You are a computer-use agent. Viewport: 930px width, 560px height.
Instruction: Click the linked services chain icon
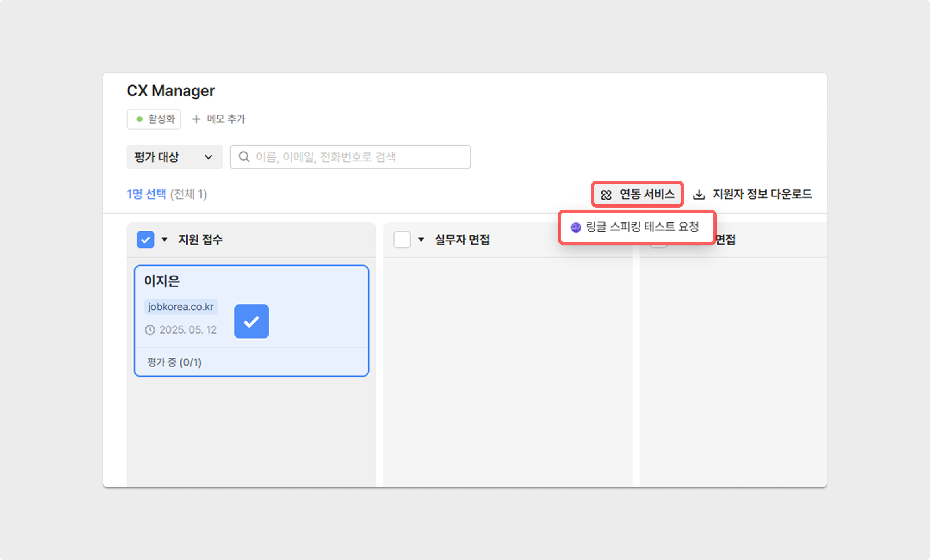coord(606,195)
